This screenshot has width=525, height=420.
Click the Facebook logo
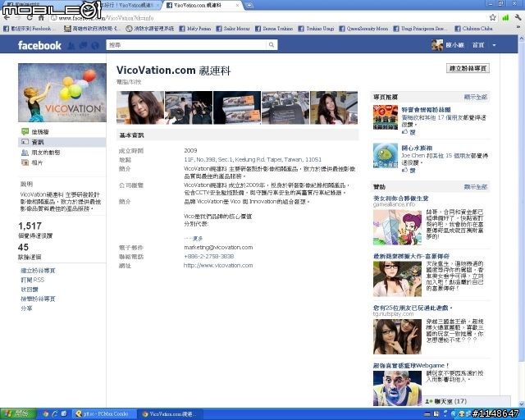tap(39, 45)
